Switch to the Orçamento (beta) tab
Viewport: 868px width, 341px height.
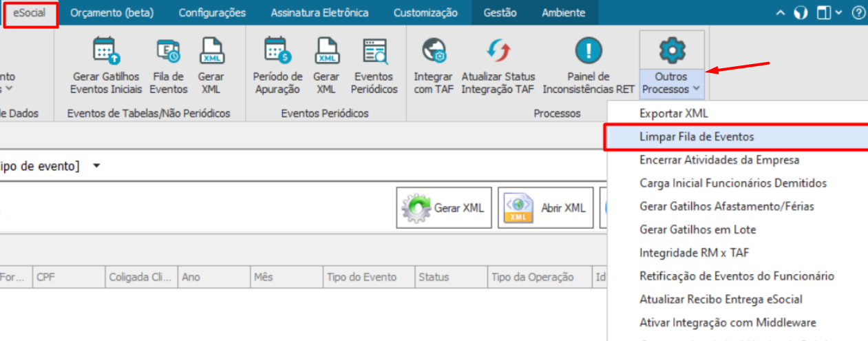[x=112, y=13]
